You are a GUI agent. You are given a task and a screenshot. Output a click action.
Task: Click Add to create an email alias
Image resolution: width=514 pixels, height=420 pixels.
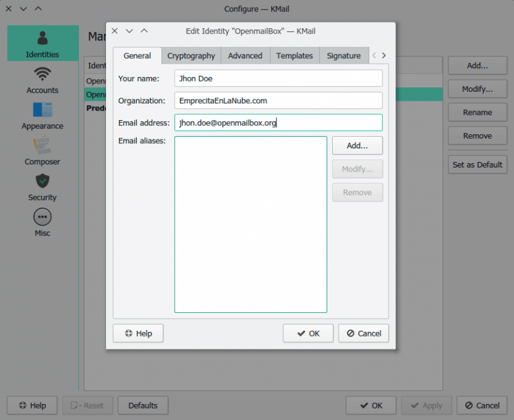click(357, 146)
